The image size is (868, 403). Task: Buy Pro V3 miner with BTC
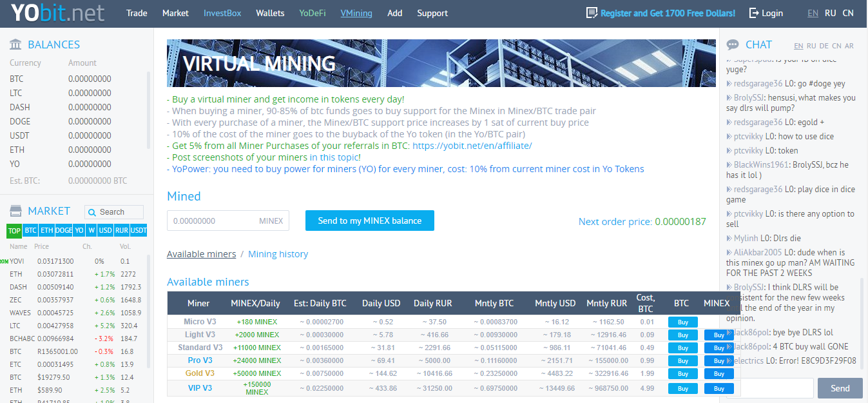click(x=683, y=360)
